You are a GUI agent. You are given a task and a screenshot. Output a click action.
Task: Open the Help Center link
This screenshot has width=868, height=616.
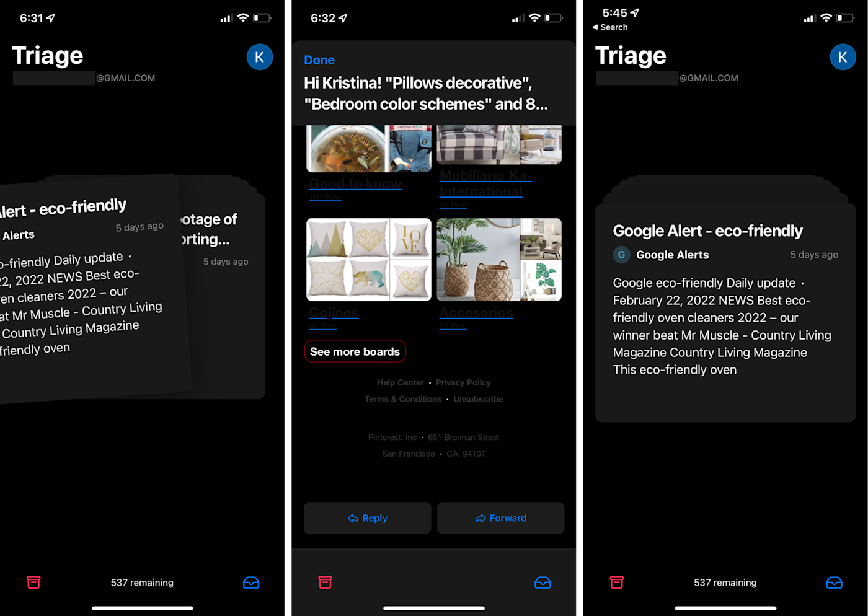[401, 382]
